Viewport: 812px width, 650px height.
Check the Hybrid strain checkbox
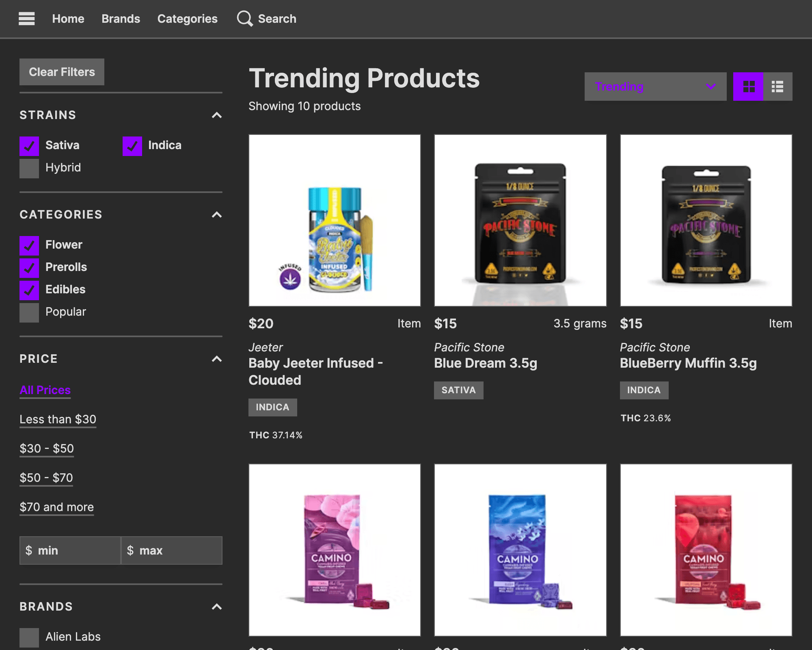click(x=29, y=168)
